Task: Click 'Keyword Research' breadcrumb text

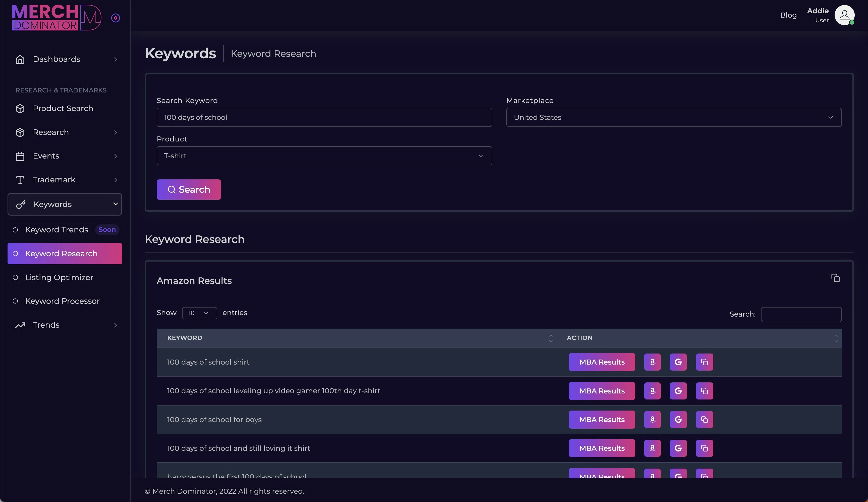Action: [273, 54]
